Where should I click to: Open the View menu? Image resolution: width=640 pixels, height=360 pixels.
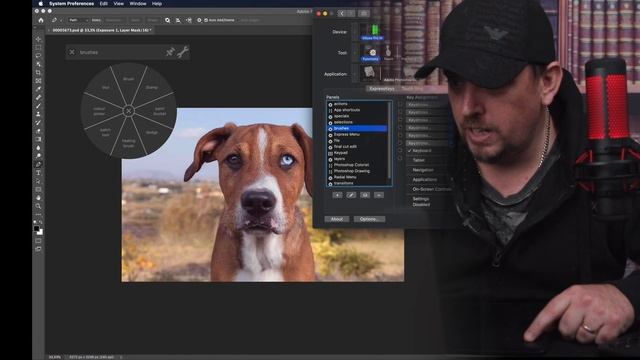[x=118, y=4]
